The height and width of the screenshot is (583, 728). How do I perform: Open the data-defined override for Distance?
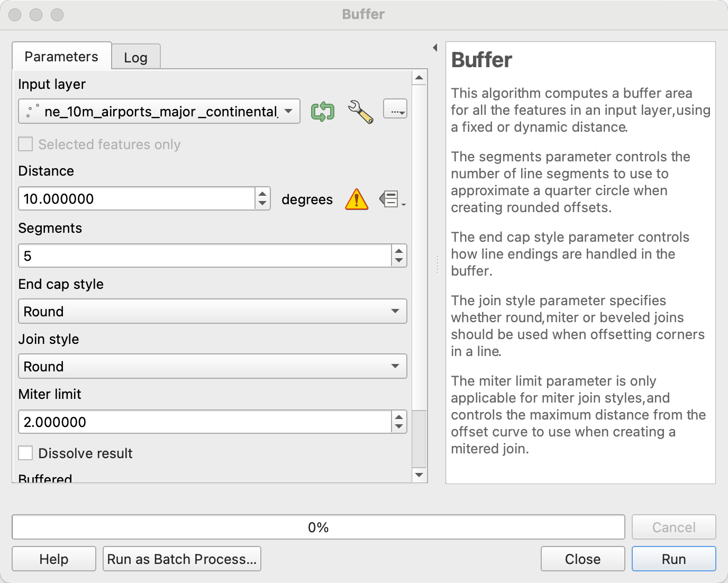[389, 199]
